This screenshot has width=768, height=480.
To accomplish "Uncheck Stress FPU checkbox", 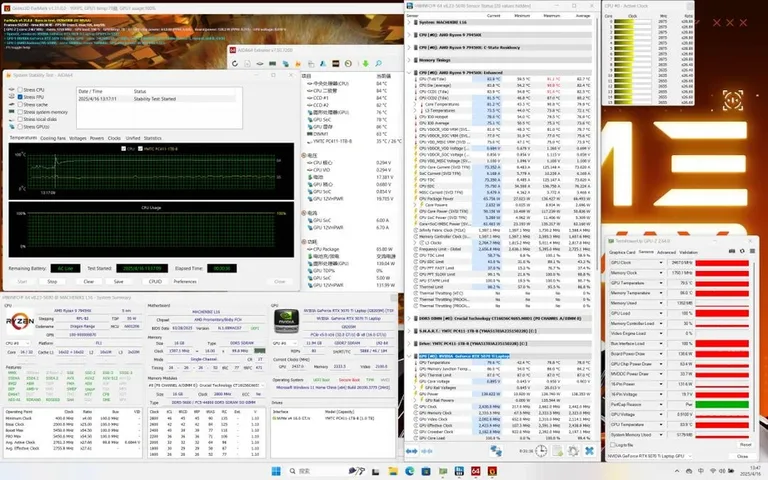I will (20, 97).
